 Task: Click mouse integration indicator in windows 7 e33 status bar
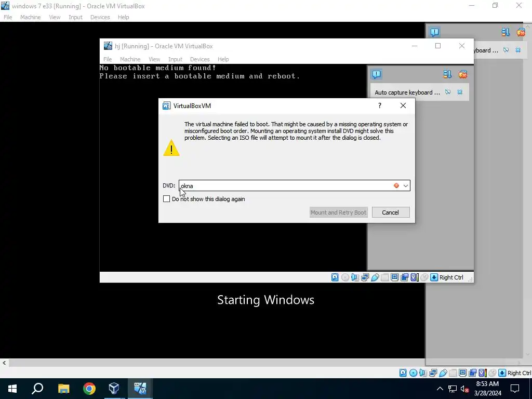point(492,373)
